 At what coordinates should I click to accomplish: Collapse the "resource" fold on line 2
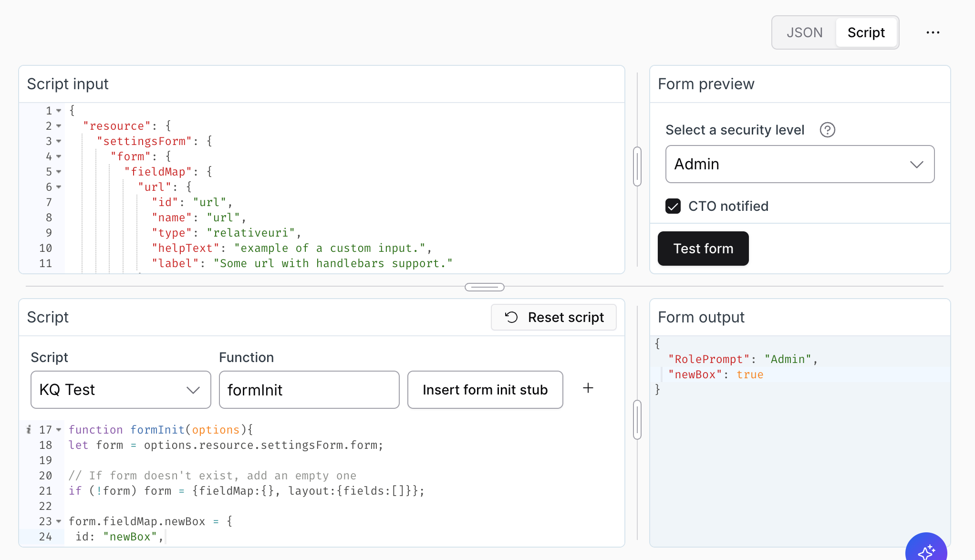pos(59,126)
